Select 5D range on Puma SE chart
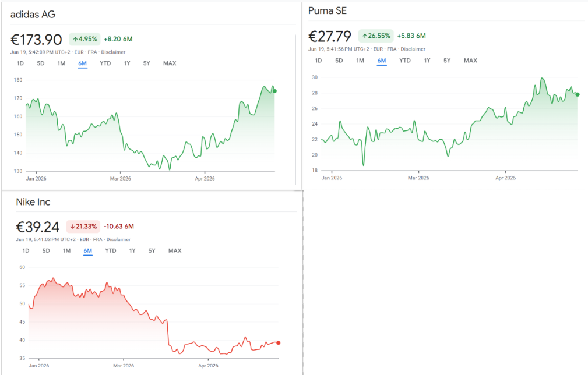This screenshot has height=375, width=588. [339, 61]
